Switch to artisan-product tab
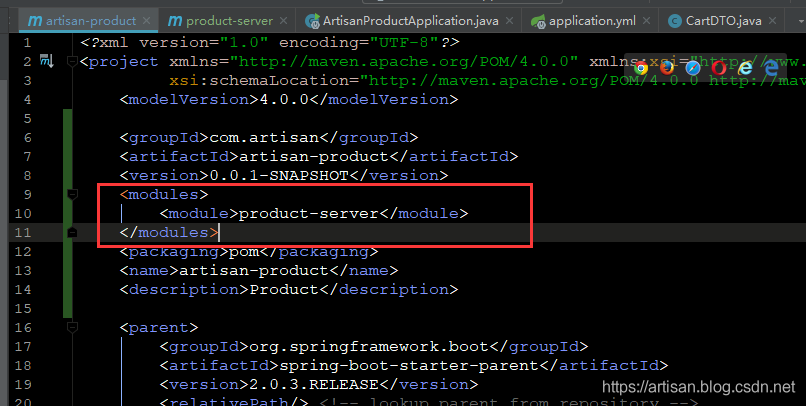The image size is (806, 406). point(82,20)
